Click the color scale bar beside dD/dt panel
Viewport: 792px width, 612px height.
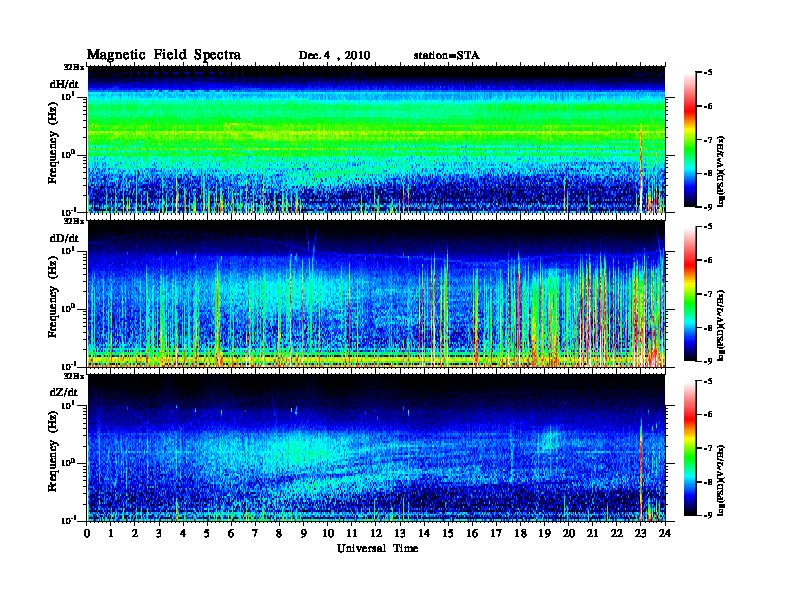pyautogui.click(x=690, y=294)
